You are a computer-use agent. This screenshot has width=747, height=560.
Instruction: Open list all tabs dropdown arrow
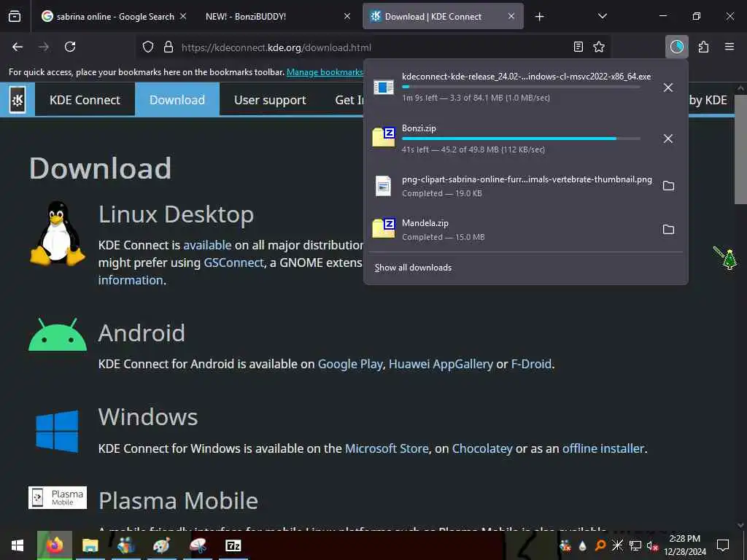tap(602, 16)
